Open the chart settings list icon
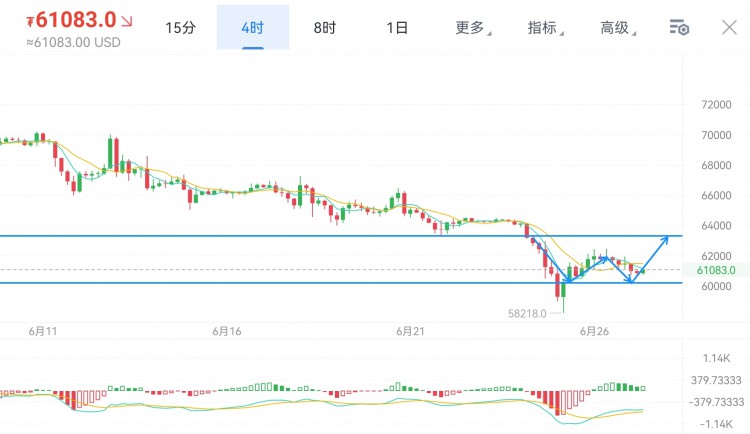Image resolution: width=750 pixels, height=434 pixels. 679,27
